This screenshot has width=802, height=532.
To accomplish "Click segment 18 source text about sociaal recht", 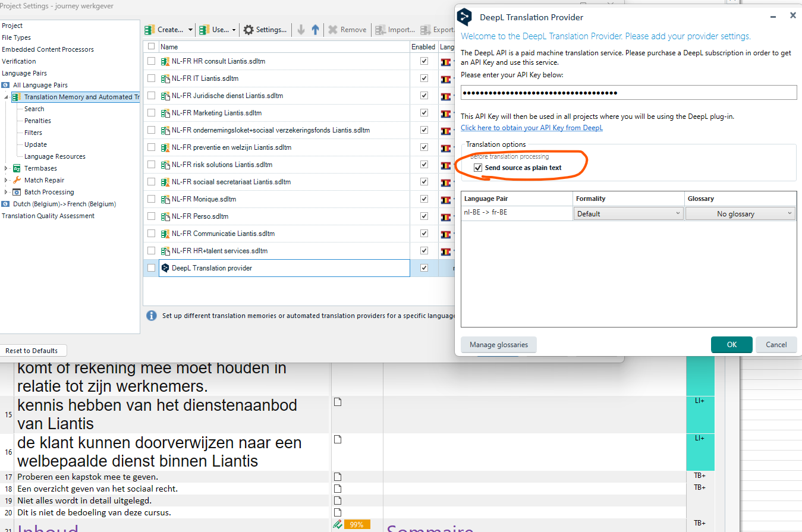I will [98, 489].
